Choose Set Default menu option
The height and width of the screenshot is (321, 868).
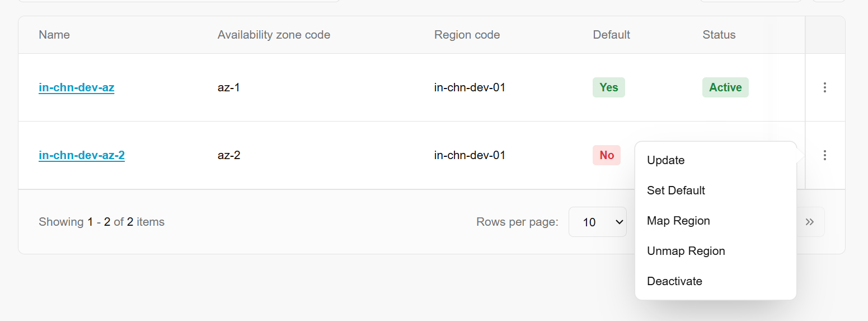click(x=675, y=190)
